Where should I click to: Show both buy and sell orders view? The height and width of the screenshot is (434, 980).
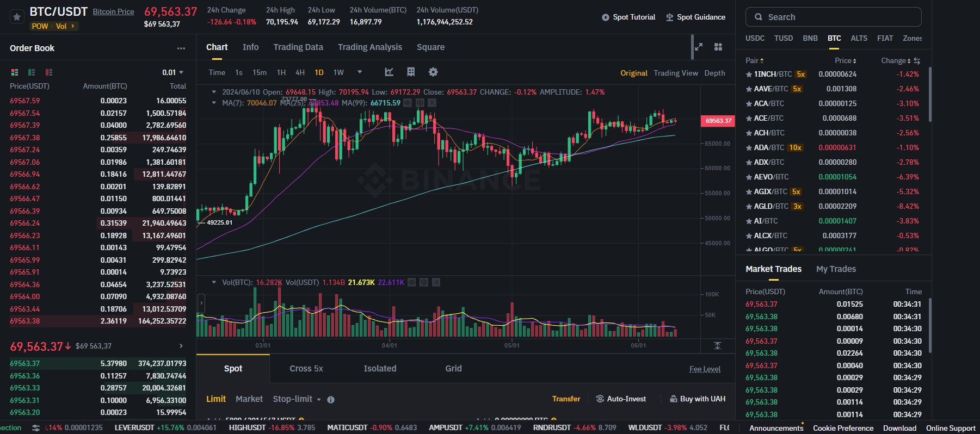point(15,72)
